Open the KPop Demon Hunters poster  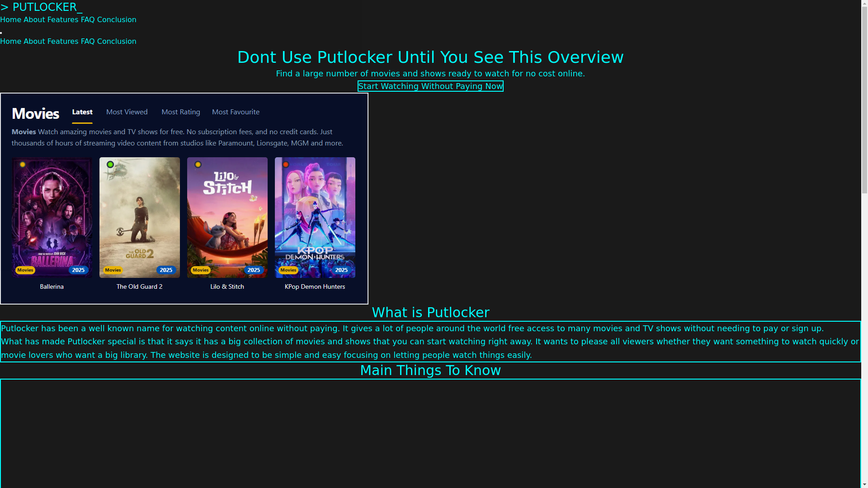[x=315, y=217]
